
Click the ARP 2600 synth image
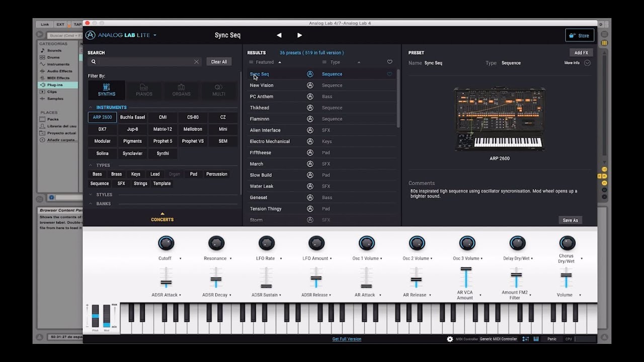pos(500,120)
